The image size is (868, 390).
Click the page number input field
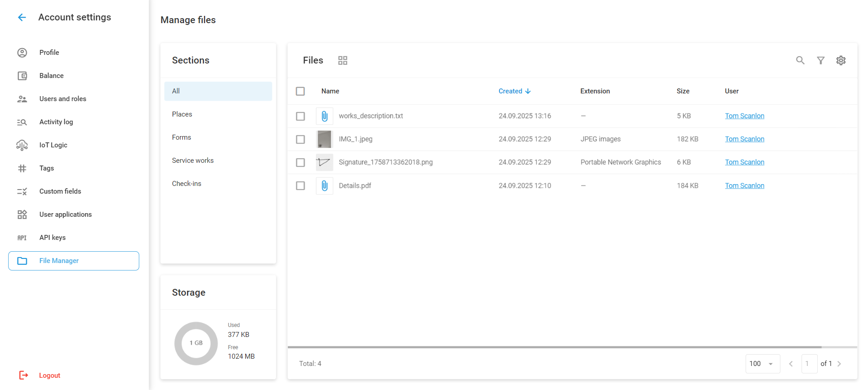(x=810, y=364)
